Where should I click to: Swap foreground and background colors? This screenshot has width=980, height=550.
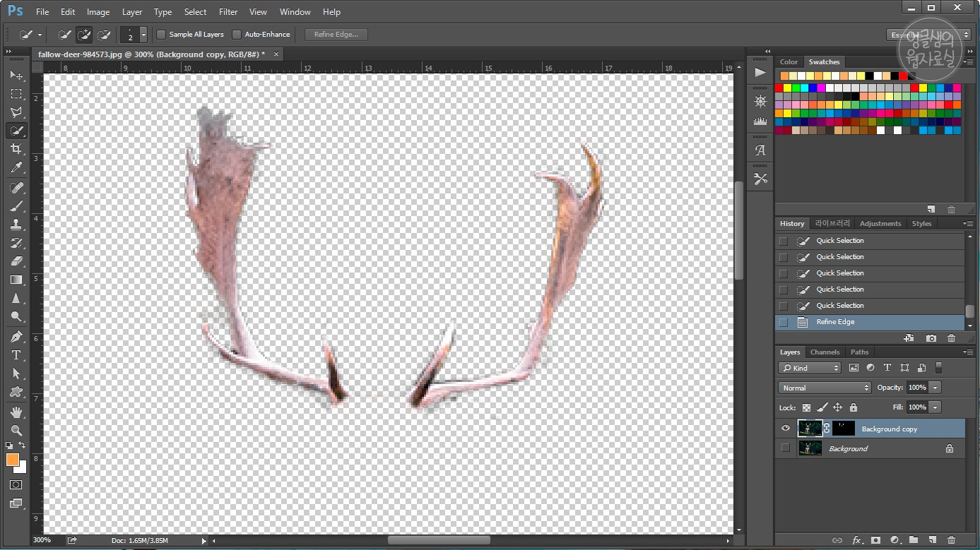[x=23, y=446]
